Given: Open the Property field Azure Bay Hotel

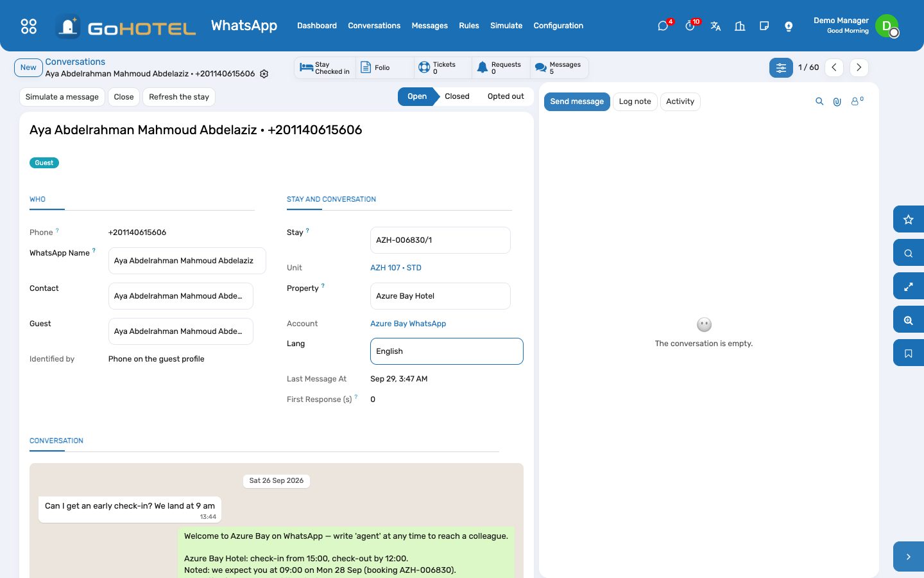Looking at the screenshot, I should (x=440, y=296).
